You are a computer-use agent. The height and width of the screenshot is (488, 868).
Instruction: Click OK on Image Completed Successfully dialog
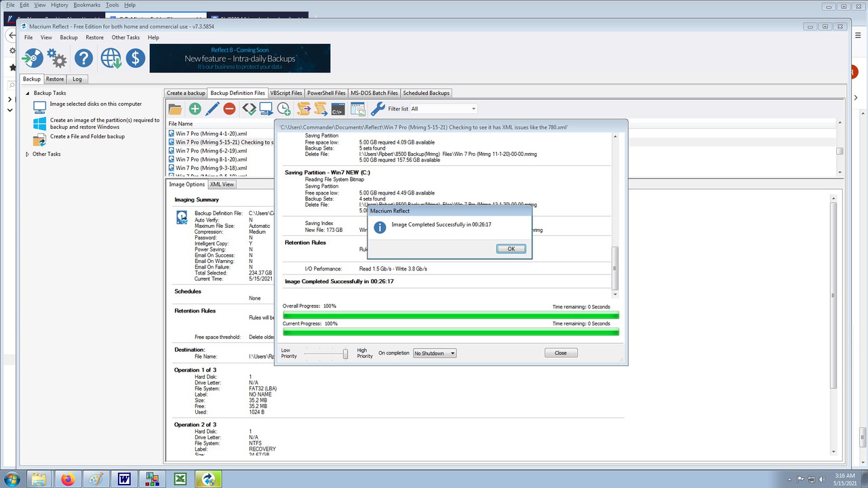(x=510, y=249)
